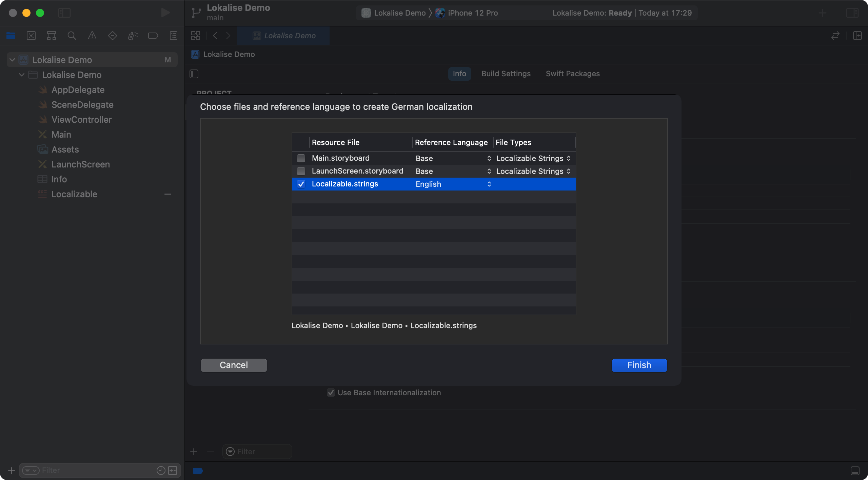This screenshot has height=480, width=868.
Task: Open the Breakpoint navigator icon
Action: click(153, 36)
